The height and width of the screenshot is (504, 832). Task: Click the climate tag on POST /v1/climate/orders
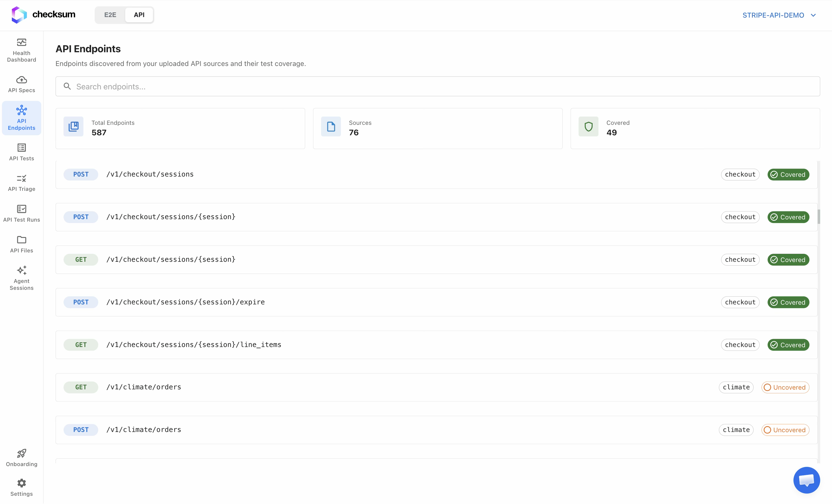(x=736, y=430)
